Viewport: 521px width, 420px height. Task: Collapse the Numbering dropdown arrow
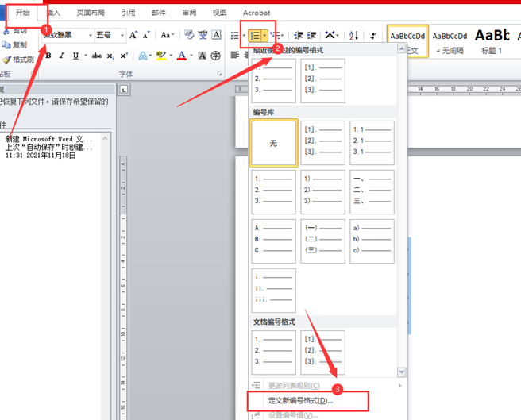pos(264,35)
